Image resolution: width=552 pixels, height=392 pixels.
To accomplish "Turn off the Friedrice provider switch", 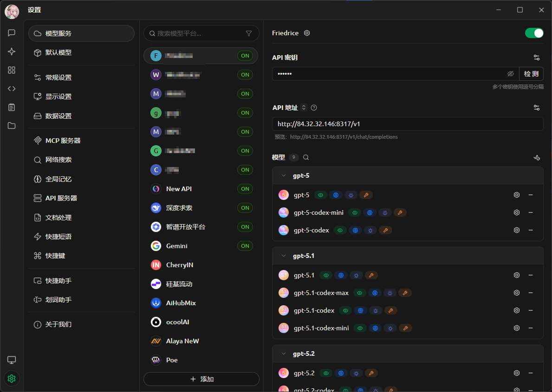I will pos(534,33).
